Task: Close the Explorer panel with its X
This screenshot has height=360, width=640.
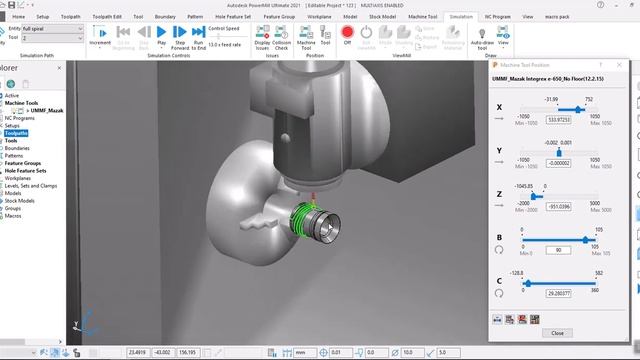Action: click(x=59, y=68)
